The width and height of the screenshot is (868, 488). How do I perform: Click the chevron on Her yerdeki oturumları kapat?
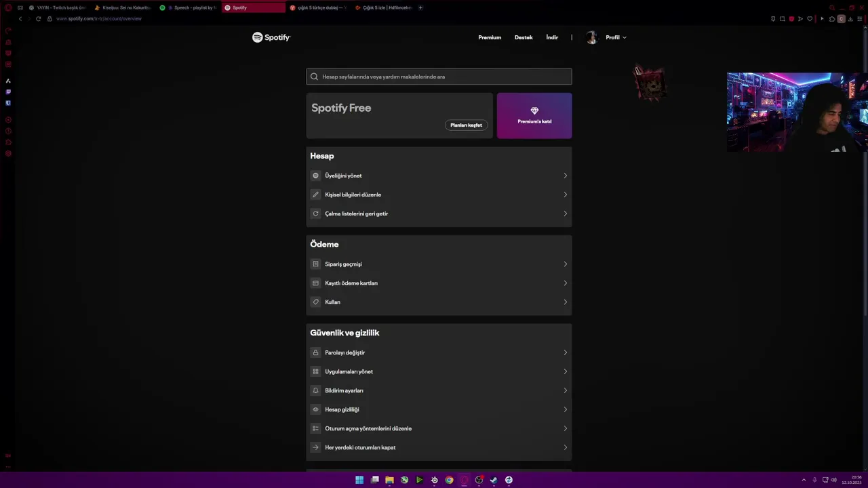[x=565, y=447]
